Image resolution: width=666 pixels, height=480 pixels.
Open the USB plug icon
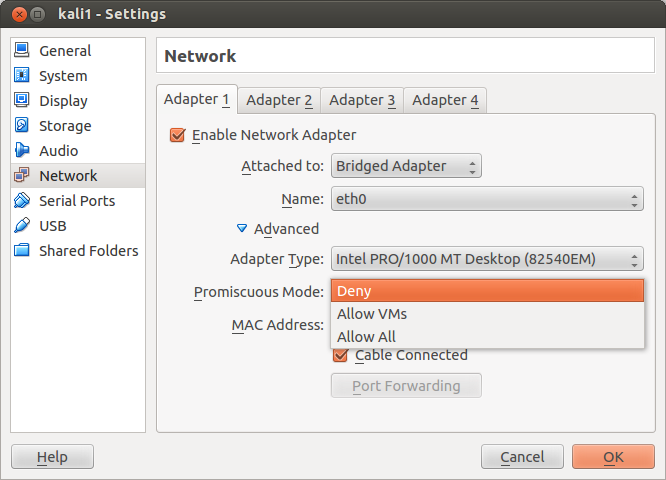(x=22, y=226)
